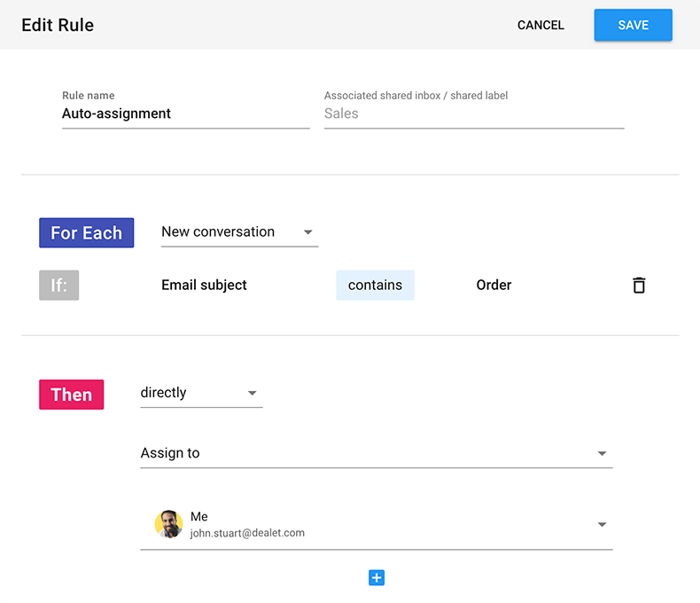Click the Order condition value
Image resolution: width=700 pixels, height=603 pixels.
(494, 286)
